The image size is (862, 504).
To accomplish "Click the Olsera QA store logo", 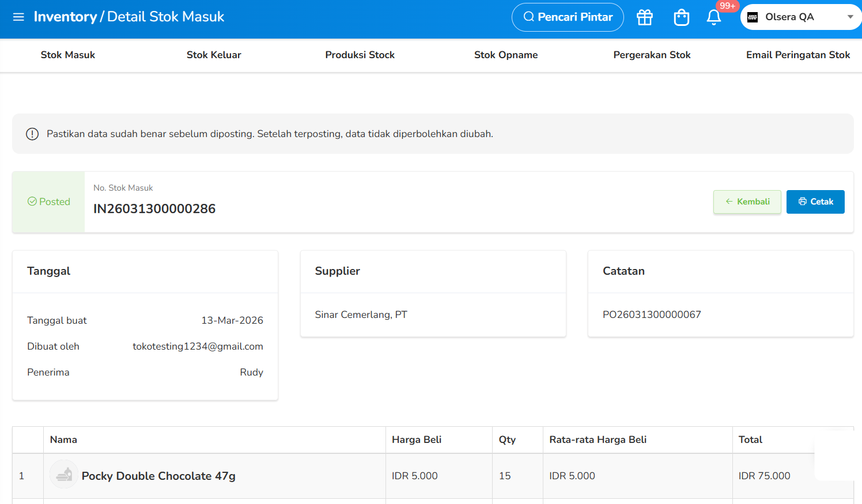I will (x=753, y=17).
